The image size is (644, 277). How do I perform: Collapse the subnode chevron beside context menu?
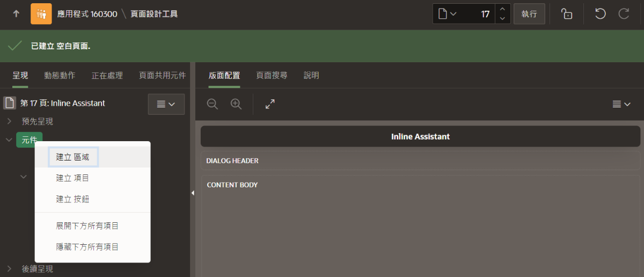24,176
